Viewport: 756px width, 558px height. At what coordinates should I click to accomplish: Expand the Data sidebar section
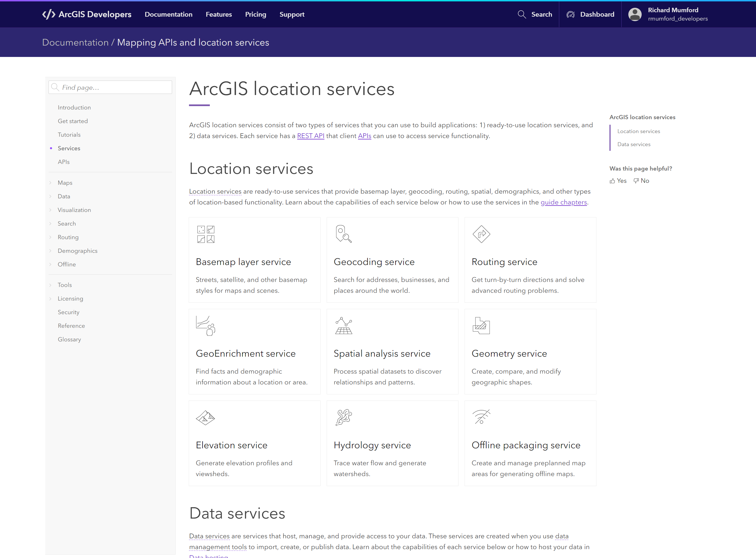[x=50, y=196]
